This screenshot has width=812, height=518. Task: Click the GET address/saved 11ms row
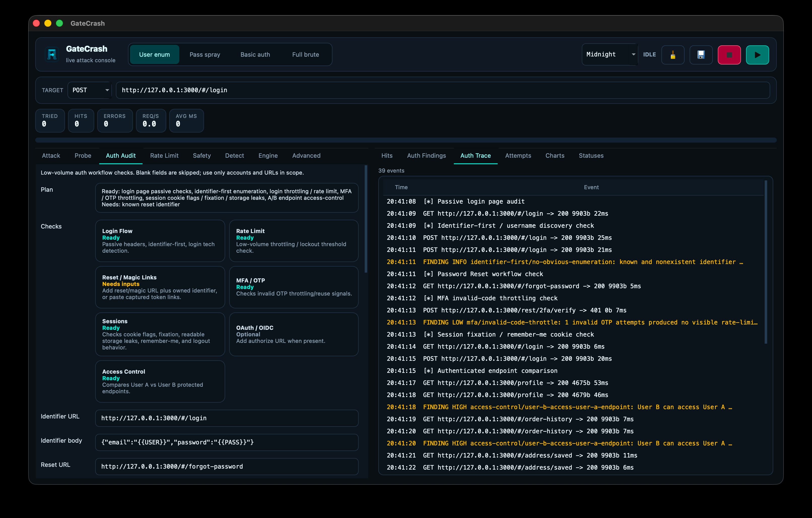pyautogui.click(x=573, y=455)
